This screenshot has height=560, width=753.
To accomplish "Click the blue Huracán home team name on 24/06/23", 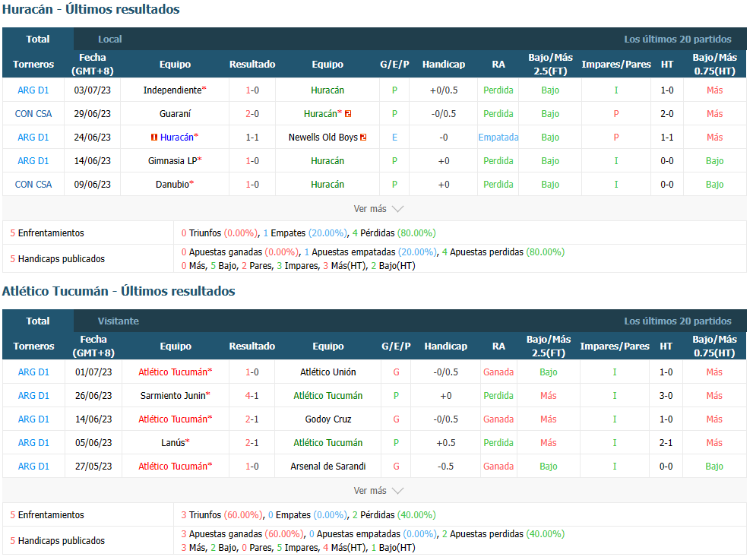I will 177,138.
